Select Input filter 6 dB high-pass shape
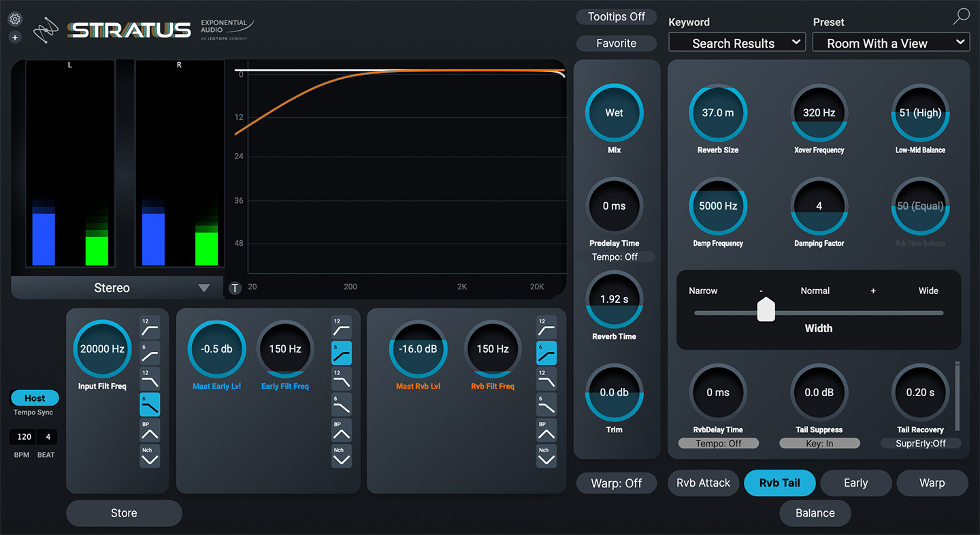Screen dimensions: 980x535 [150, 353]
